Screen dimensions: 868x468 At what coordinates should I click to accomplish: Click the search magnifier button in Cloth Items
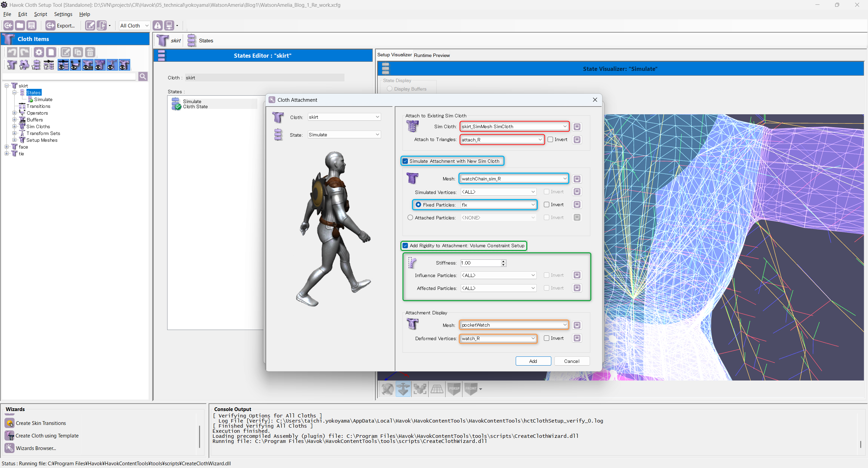pos(143,77)
